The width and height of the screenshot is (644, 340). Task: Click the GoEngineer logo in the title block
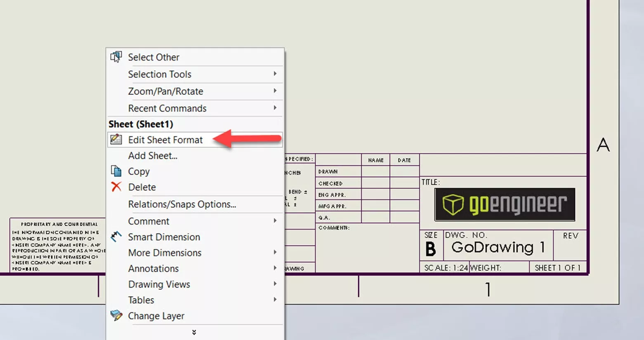pos(504,204)
